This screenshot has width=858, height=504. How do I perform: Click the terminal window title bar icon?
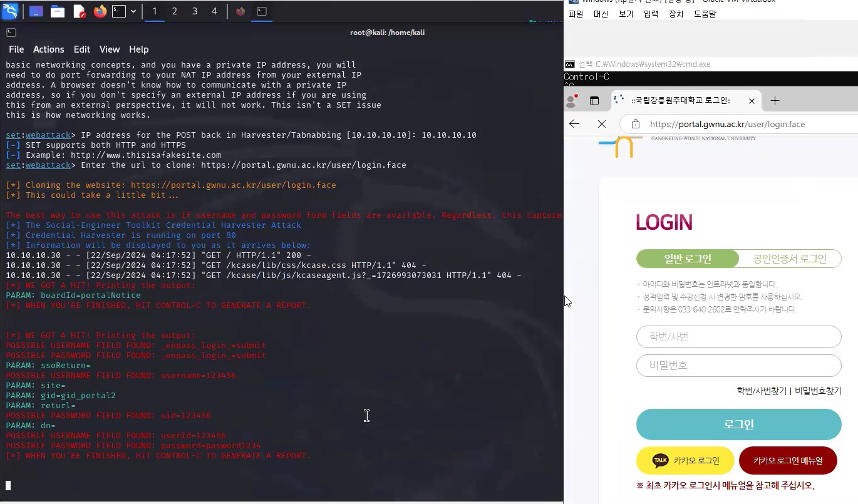coord(11,32)
